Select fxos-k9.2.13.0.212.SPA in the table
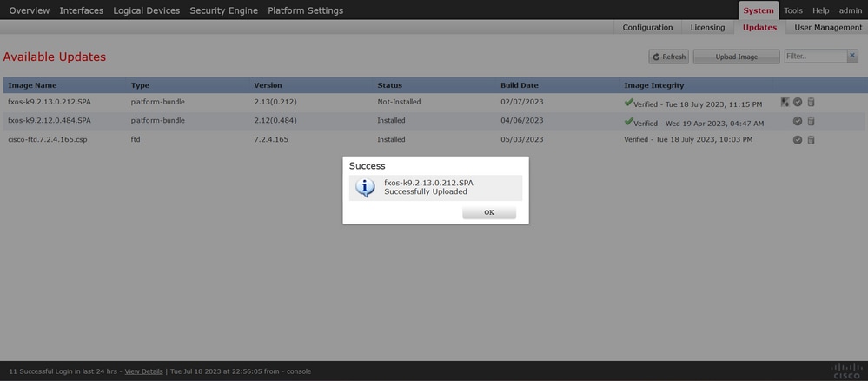Image resolution: width=868 pixels, height=381 pixels. pyautogui.click(x=50, y=102)
